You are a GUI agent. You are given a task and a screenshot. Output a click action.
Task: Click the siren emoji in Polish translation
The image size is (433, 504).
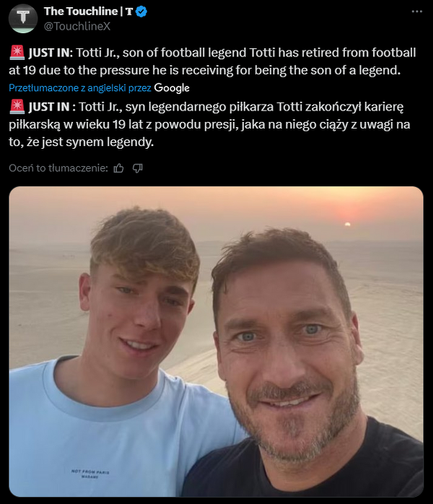coord(17,107)
